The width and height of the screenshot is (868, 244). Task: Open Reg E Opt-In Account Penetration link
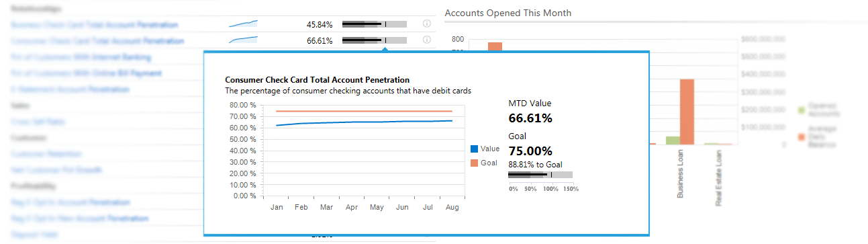(70, 202)
